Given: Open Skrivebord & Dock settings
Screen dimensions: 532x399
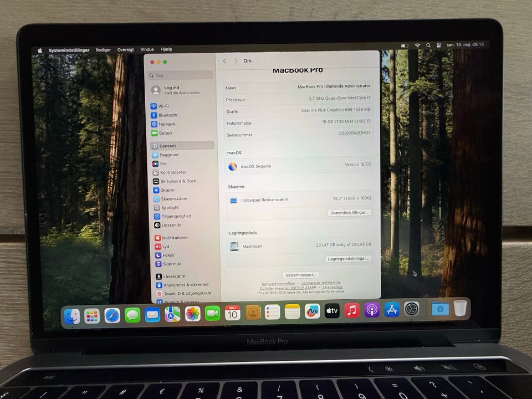Looking at the screenshot, I should pos(175,181).
